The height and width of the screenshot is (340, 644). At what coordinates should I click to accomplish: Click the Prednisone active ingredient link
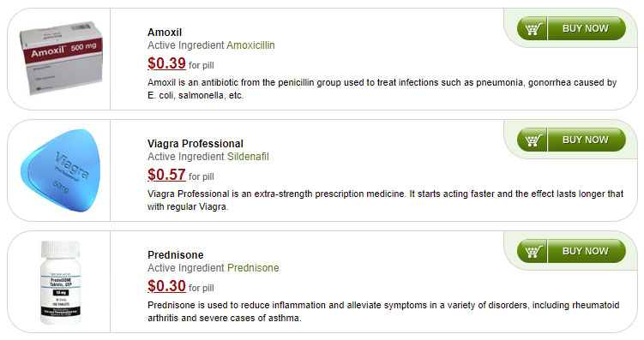tap(253, 268)
